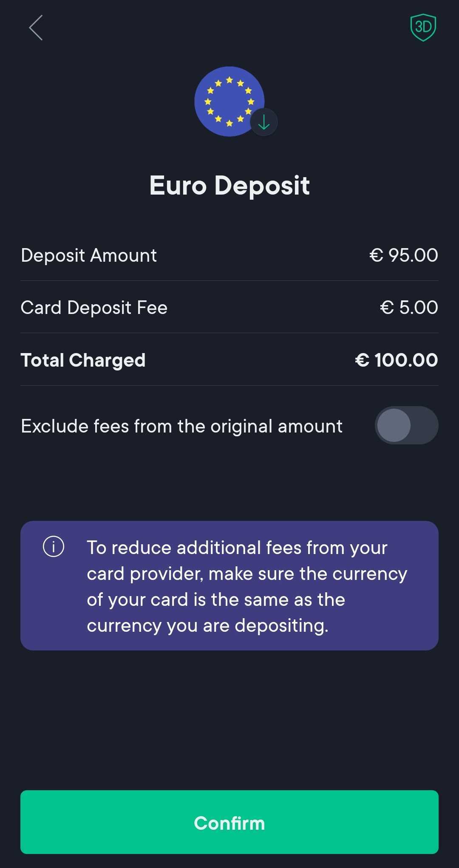
Task: Tap the 3D Secure shield icon
Action: (x=423, y=28)
